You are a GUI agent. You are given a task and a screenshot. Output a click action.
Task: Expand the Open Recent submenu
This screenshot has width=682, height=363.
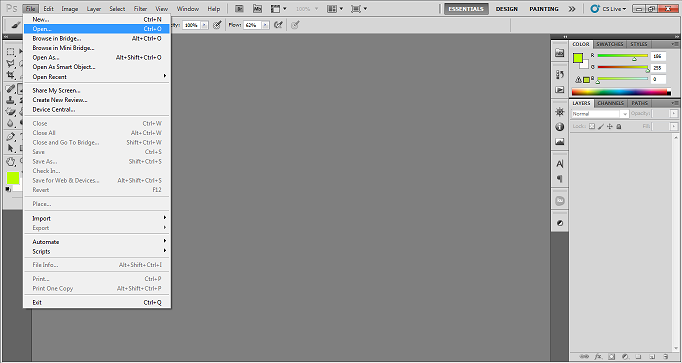coord(97,77)
